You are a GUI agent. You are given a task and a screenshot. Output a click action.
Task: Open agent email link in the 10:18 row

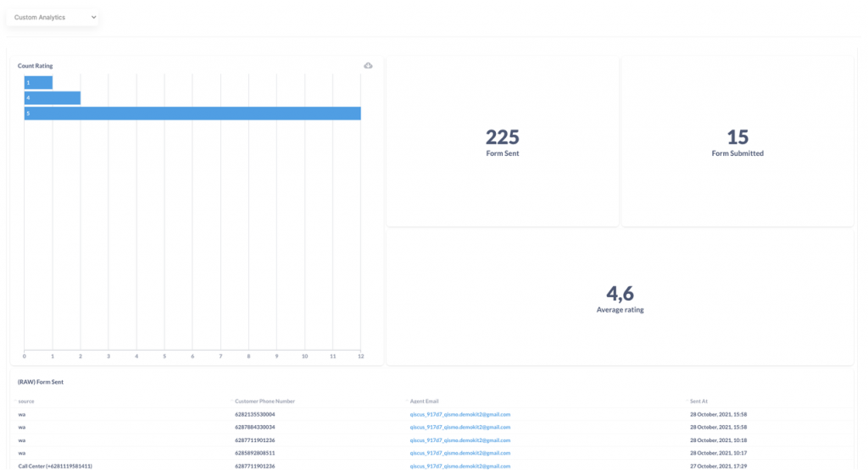460,440
